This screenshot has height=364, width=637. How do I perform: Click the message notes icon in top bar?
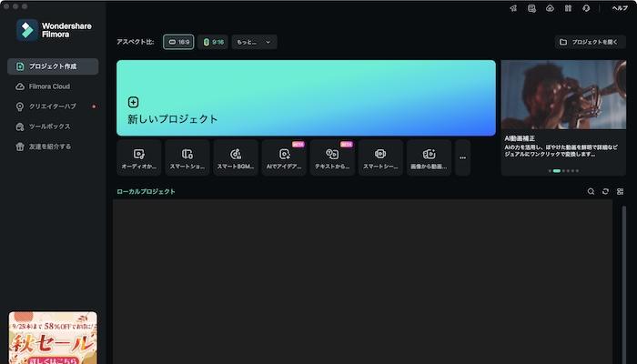[x=531, y=8]
